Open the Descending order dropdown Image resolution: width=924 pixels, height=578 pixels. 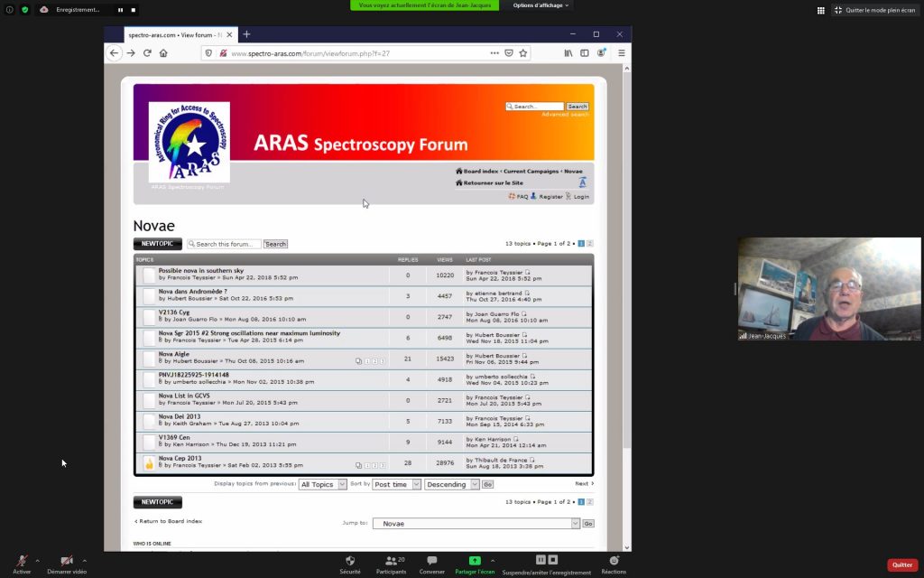pyautogui.click(x=452, y=484)
